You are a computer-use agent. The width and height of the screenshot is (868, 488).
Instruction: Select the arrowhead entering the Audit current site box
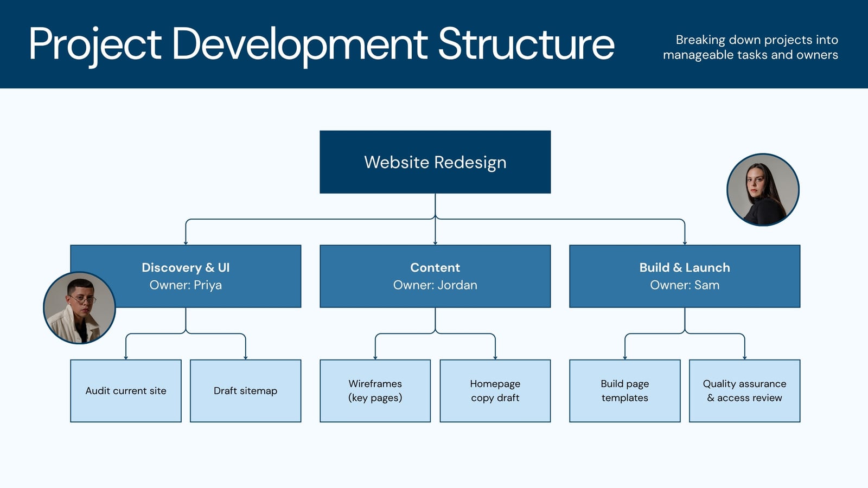[126, 357]
